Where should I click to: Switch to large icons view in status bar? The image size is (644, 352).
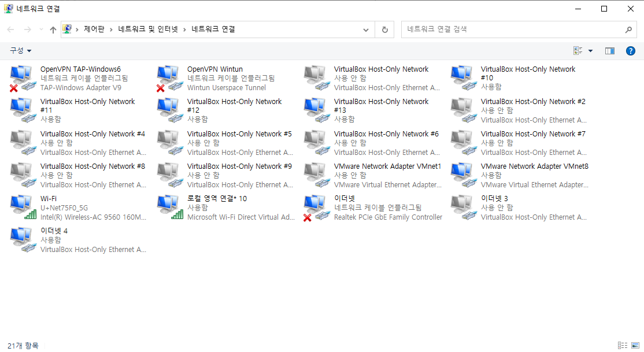coord(635,346)
